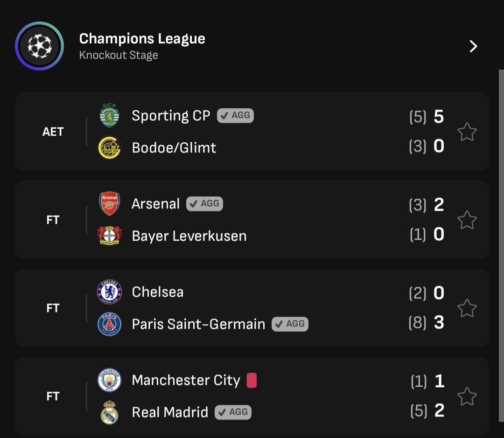Favorite the Manchester City vs Real Madrid match
Viewport: 504px width, 438px height.
pos(467,396)
